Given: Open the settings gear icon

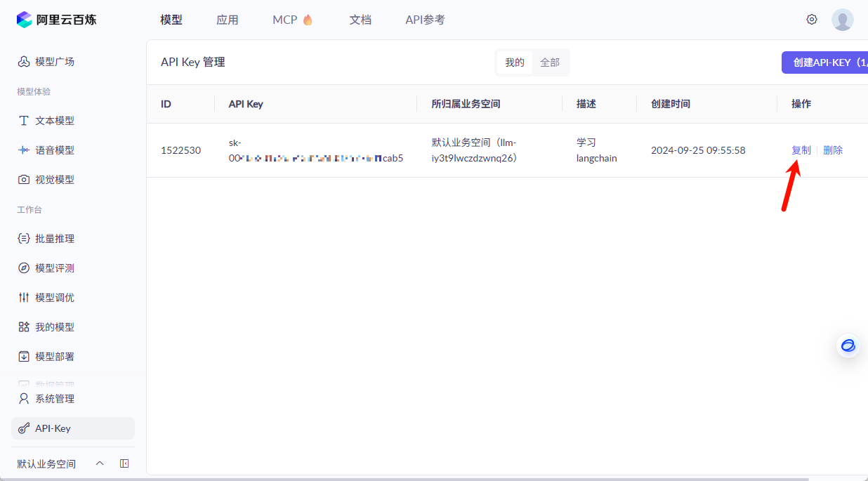Looking at the screenshot, I should point(812,20).
